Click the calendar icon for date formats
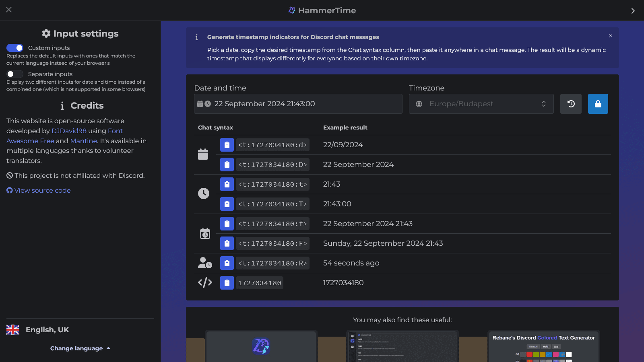The width and height of the screenshot is (644, 362). click(204, 153)
